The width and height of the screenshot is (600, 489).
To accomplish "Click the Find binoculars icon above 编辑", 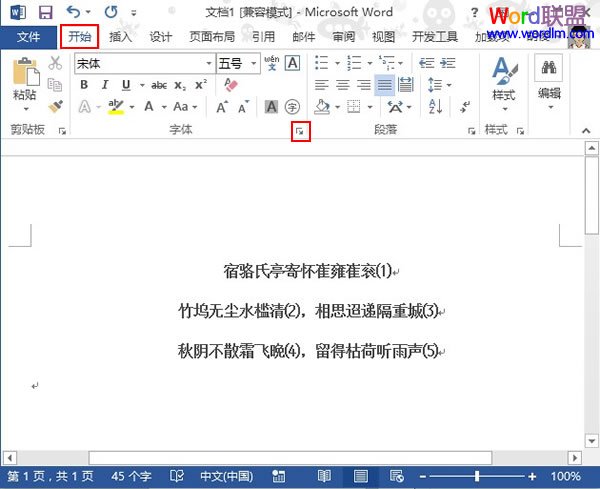I will [548, 67].
